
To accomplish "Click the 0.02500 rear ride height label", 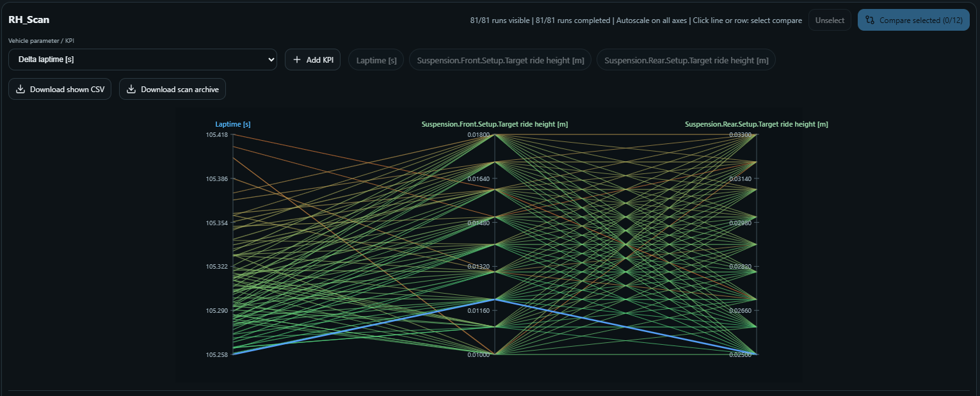I will (x=740, y=354).
